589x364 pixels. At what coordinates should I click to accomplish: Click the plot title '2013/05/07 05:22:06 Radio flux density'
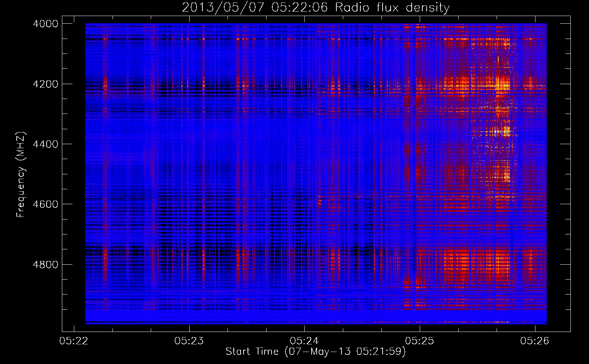coord(316,7)
